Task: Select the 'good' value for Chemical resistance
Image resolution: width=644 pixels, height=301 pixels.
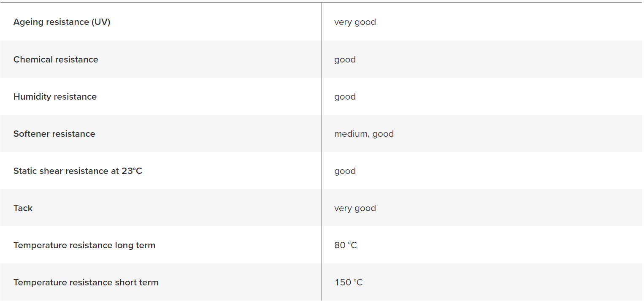Action: (x=345, y=60)
